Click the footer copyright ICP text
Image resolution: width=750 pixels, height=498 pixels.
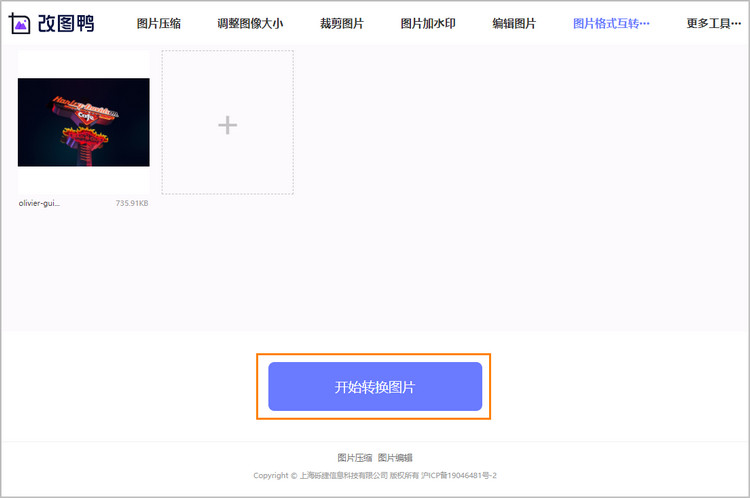point(375,476)
